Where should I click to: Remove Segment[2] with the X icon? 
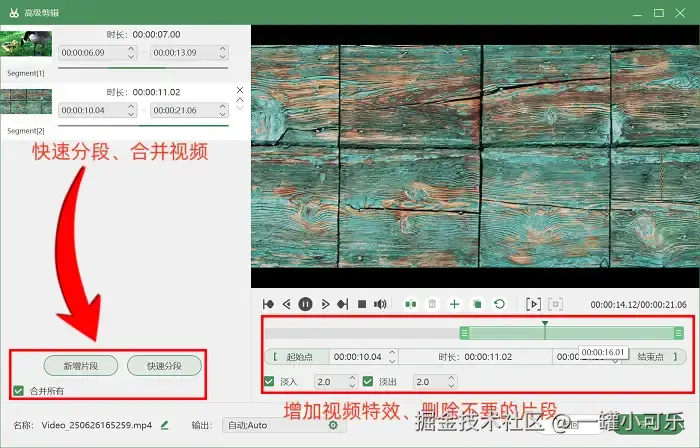240,90
